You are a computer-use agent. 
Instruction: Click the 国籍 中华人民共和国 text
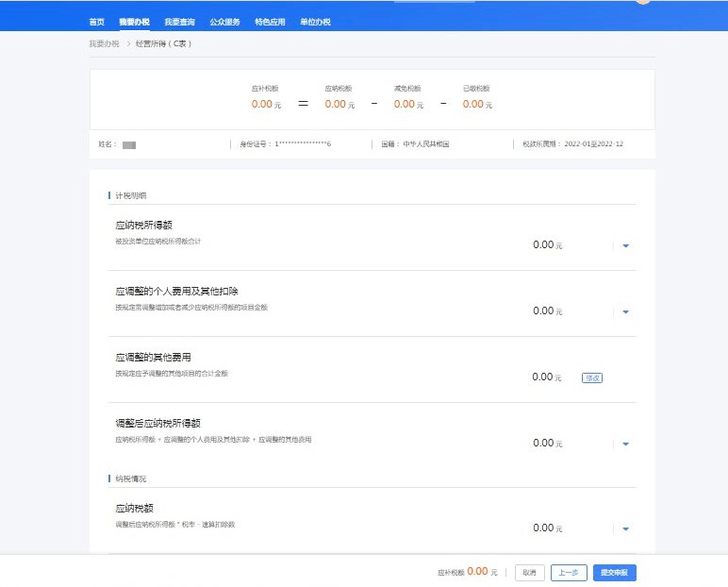point(415,144)
